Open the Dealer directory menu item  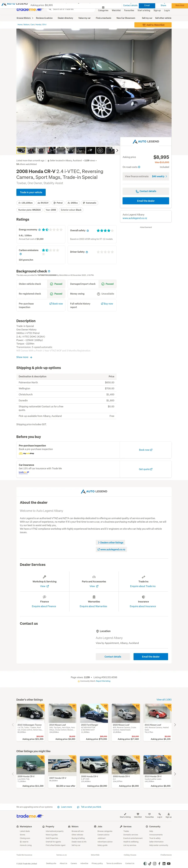(65, 18)
